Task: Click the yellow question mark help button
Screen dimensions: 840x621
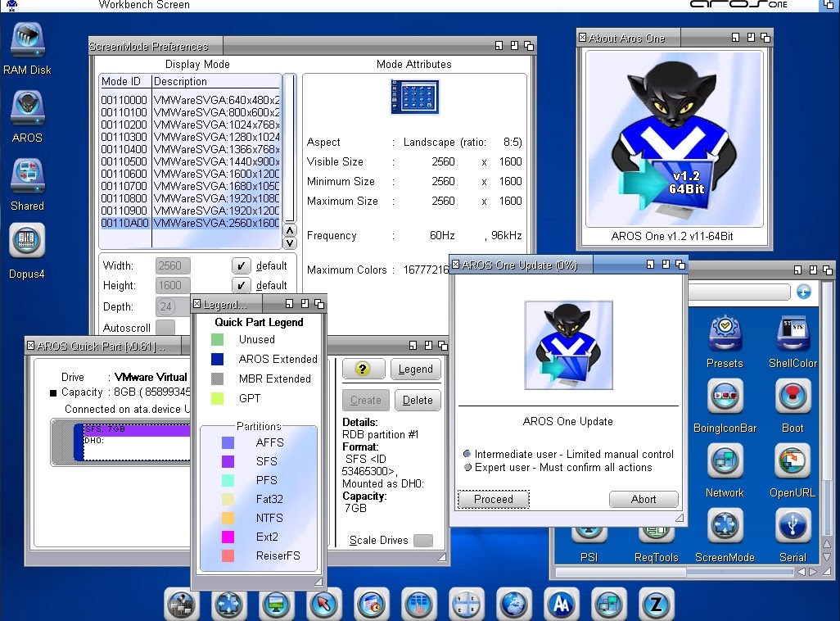Action: click(363, 369)
